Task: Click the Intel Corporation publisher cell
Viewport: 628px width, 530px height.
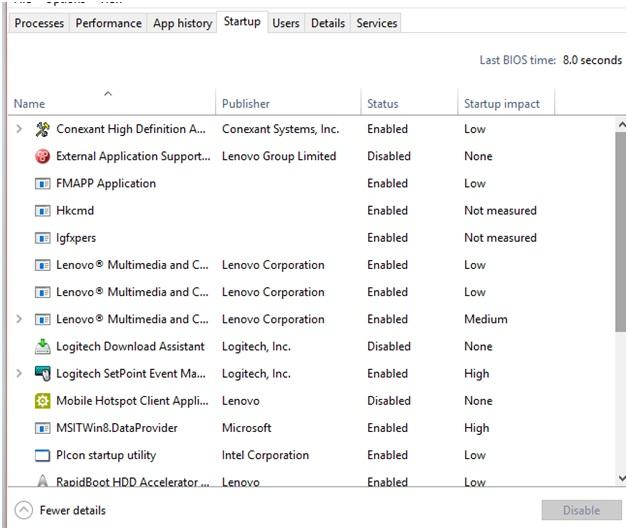Action: 265,455
